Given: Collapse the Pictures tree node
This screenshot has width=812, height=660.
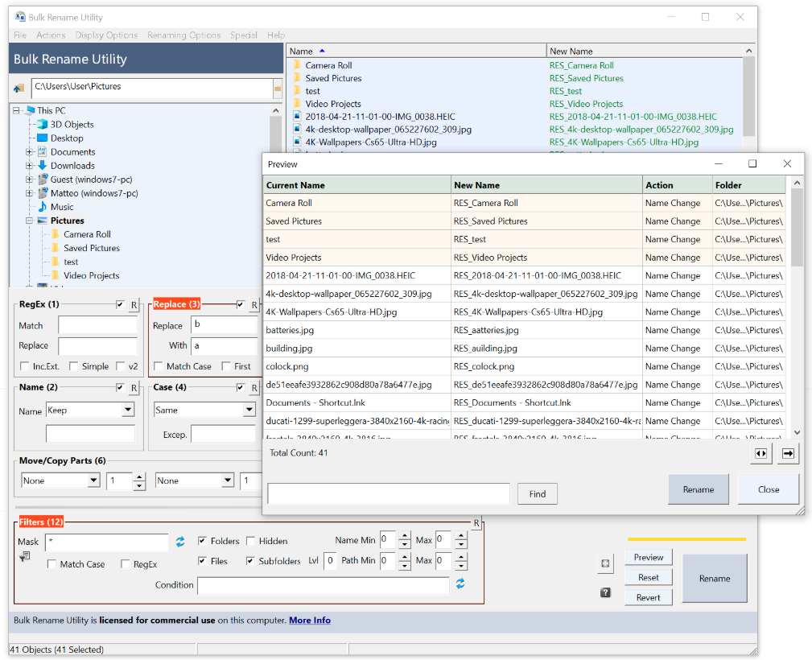Looking at the screenshot, I should (30, 221).
